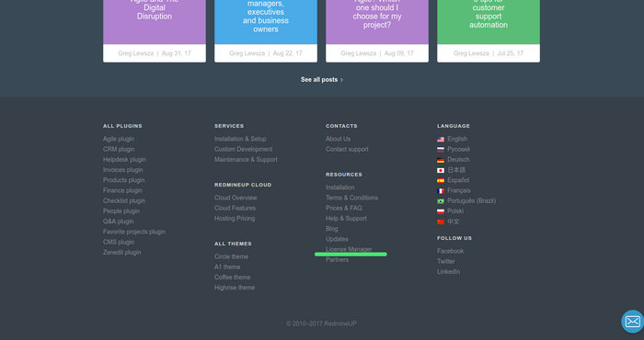Screen dimensions: 644x340
Task: Open the Help & Support link
Action: point(346,219)
